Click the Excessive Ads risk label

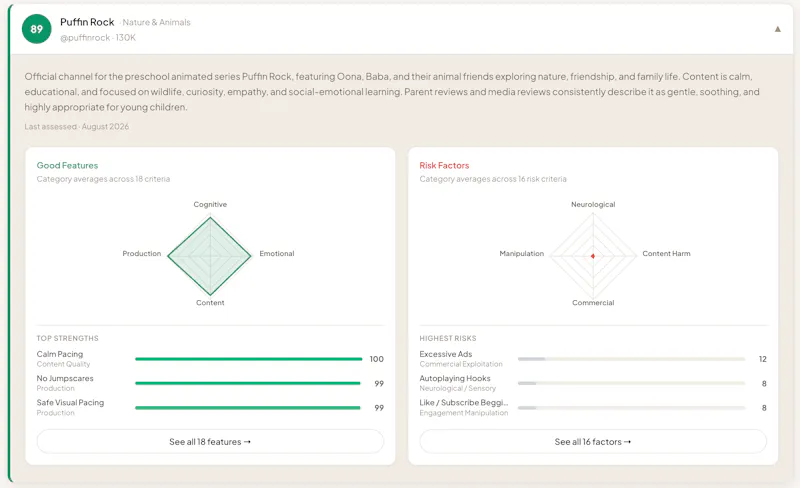click(446, 354)
